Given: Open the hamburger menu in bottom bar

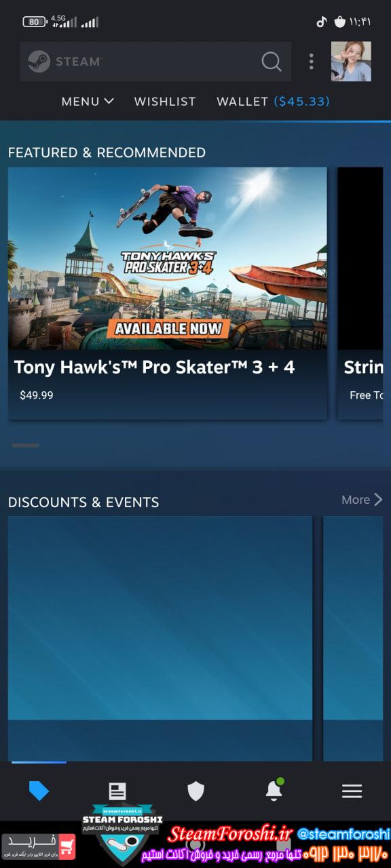Looking at the screenshot, I should click(352, 791).
